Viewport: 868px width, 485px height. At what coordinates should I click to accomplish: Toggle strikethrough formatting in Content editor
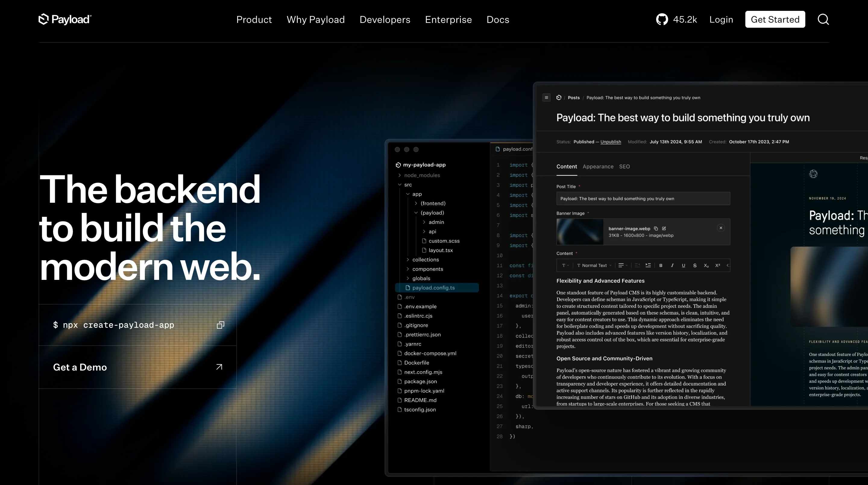695,265
